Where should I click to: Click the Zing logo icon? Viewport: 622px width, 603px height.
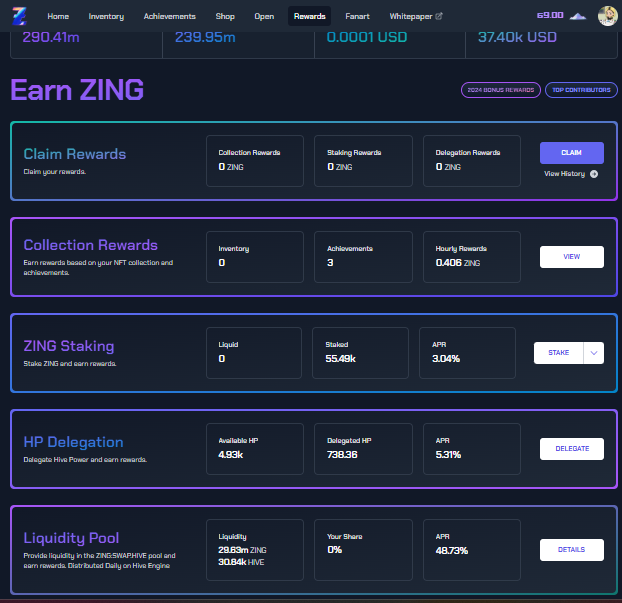pos(19,16)
